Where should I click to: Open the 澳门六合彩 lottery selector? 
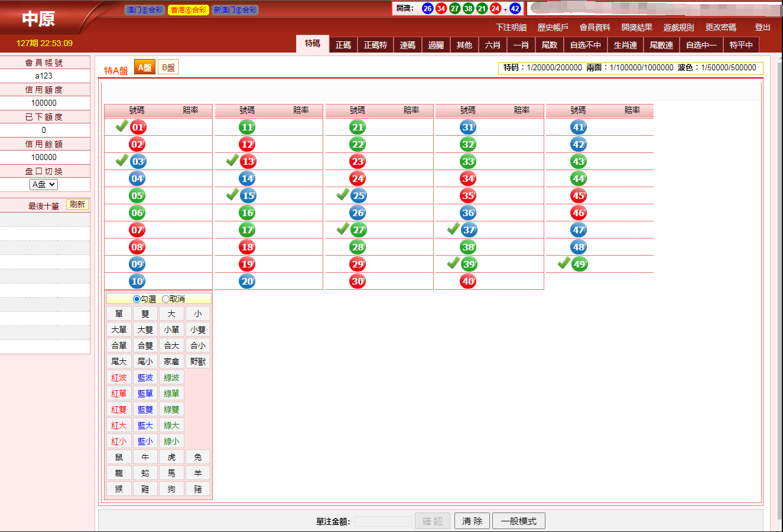point(144,10)
